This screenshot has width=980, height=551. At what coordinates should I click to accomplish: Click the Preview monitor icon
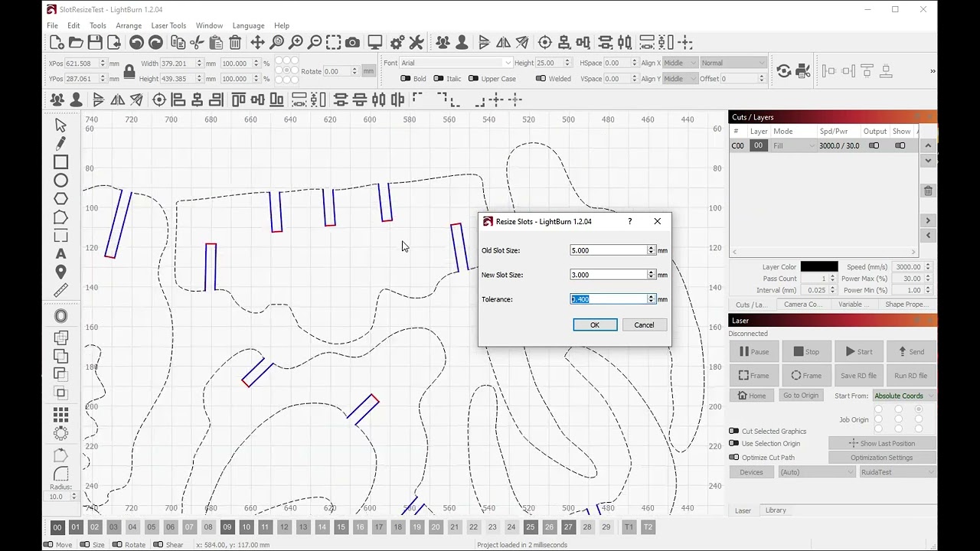[x=375, y=43]
